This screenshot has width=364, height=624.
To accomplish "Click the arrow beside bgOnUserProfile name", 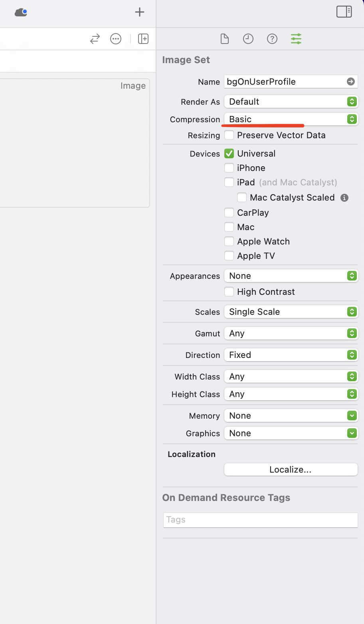I will pos(351,81).
